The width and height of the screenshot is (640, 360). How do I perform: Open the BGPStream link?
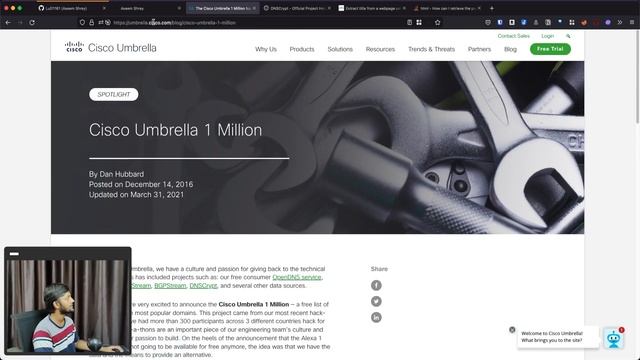click(x=170, y=286)
